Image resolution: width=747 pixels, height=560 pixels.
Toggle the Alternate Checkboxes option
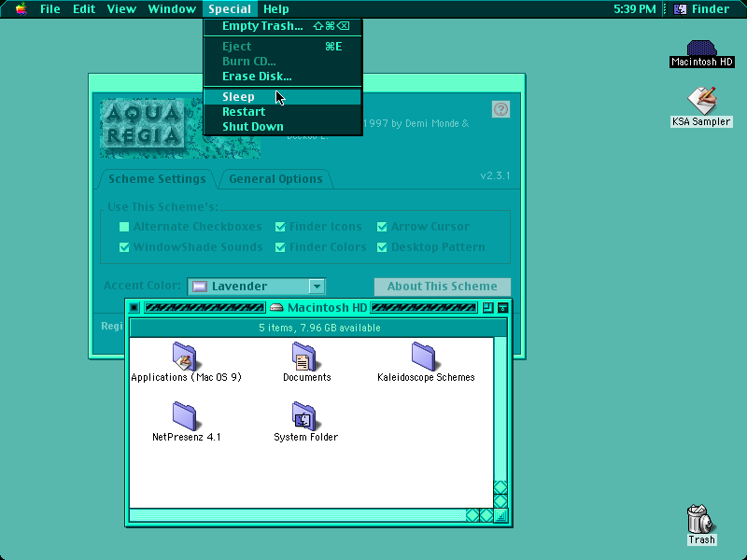(x=124, y=227)
